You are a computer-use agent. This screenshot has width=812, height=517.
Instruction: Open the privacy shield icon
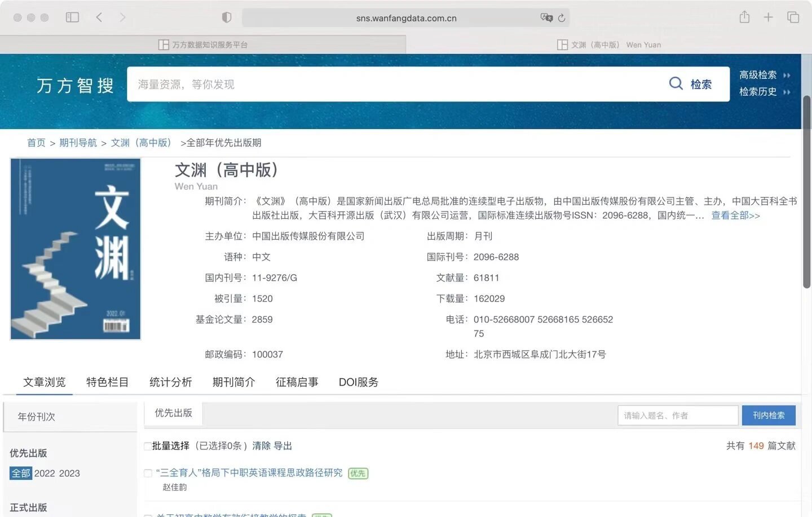pos(227,17)
